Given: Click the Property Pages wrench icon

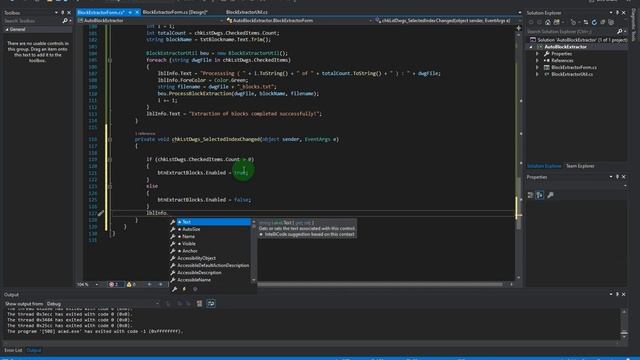Looking at the screenshot, I should click(x=550, y=195).
